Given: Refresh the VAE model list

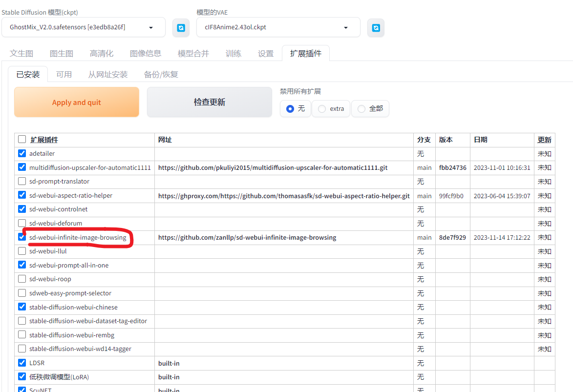Looking at the screenshot, I should (x=376, y=28).
